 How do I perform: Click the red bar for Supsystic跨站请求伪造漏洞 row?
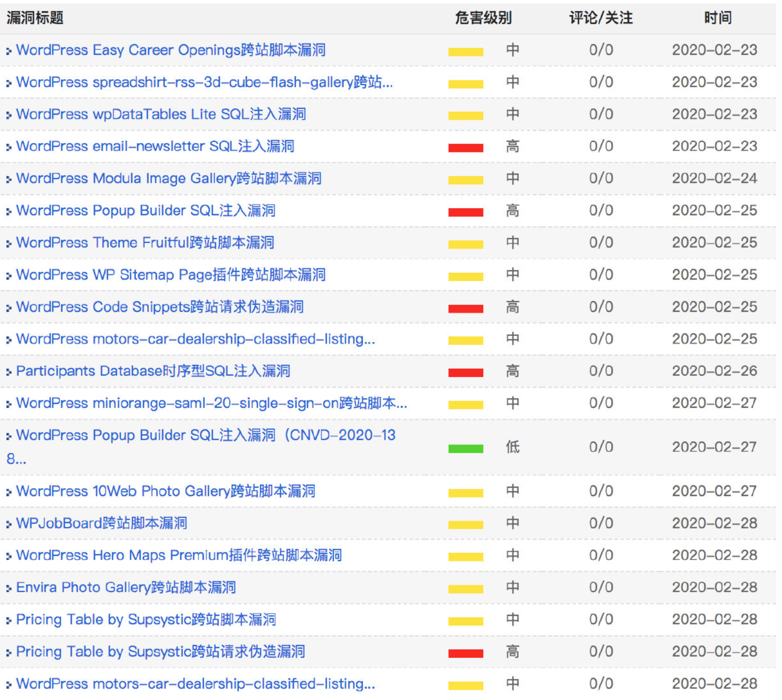point(465,653)
